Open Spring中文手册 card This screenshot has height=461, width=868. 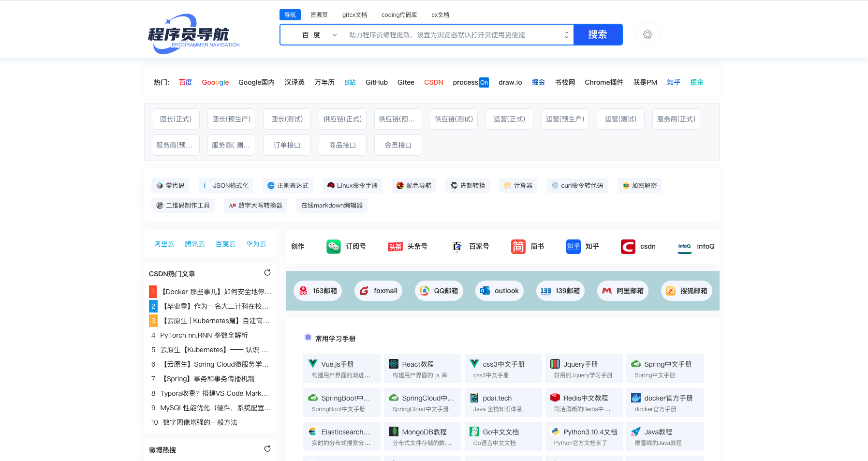click(x=665, y=369)
